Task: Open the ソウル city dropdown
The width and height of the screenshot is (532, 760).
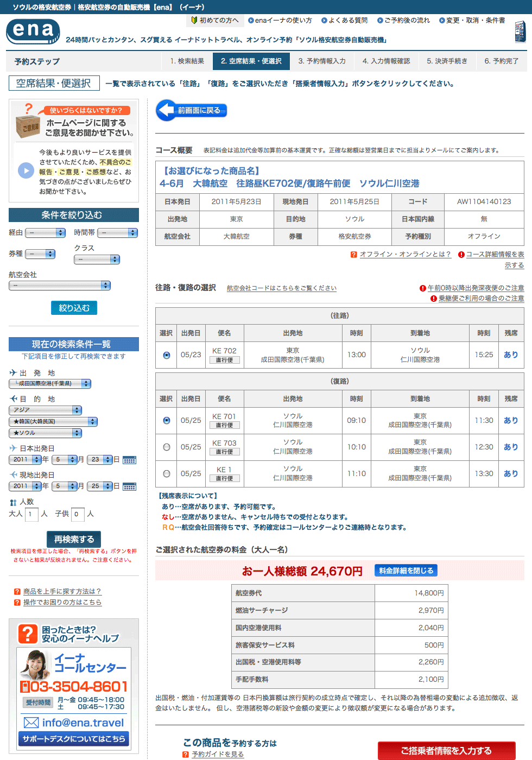Action: click(x=45, y=433)
